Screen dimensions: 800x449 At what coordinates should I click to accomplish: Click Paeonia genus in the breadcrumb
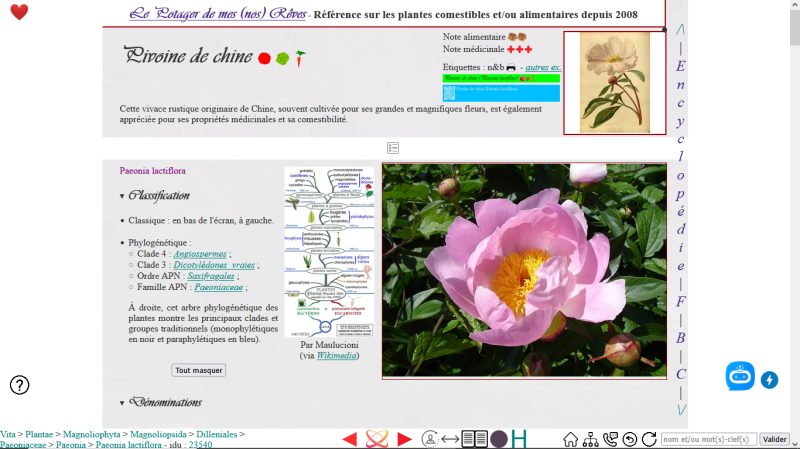click(x=71, y=445)
